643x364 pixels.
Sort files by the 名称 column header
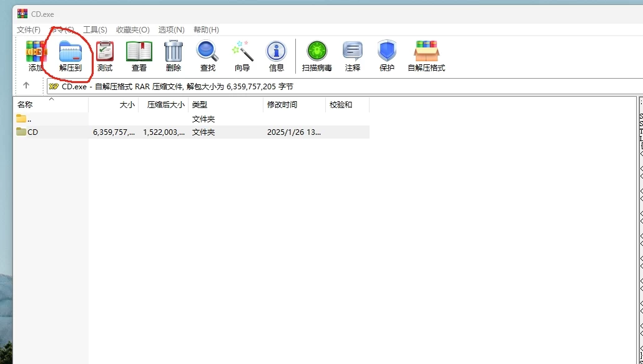[26, 104]
